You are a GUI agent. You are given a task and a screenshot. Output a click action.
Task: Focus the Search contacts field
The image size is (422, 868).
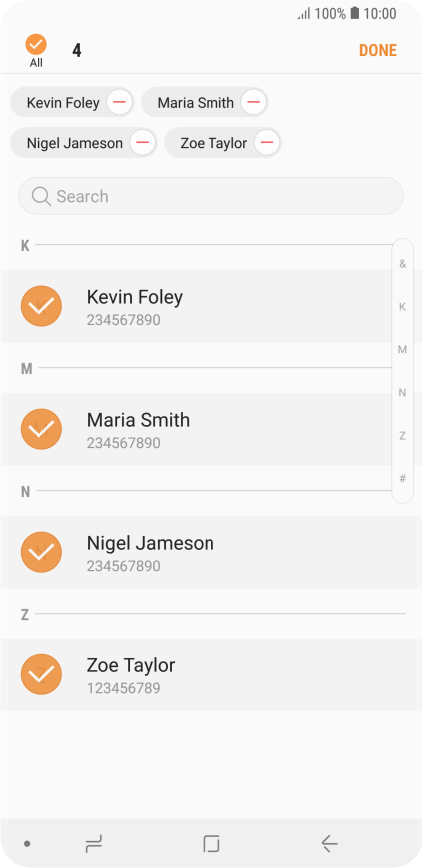211,196
